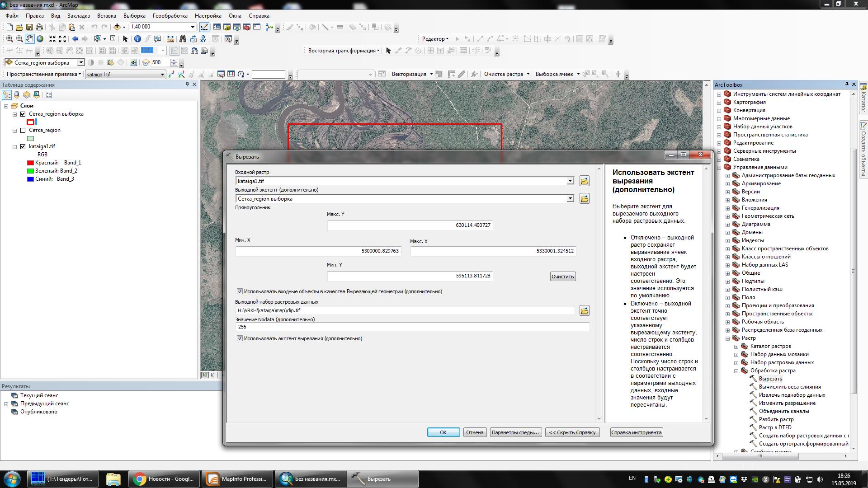Open ArcToolbox window from toolbar
The width and height of the screenshot is (868, 488).
click(x=247, y=27)
